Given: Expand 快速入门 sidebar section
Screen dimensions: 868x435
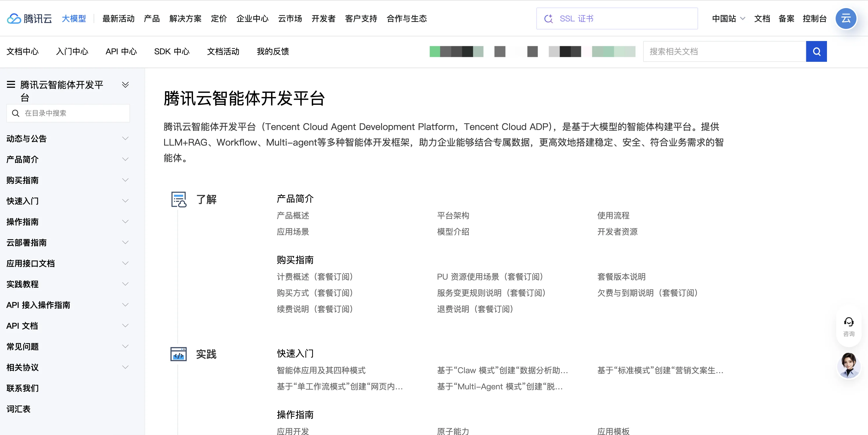Looking at the screenshot, I should click(x=125, y=201).
